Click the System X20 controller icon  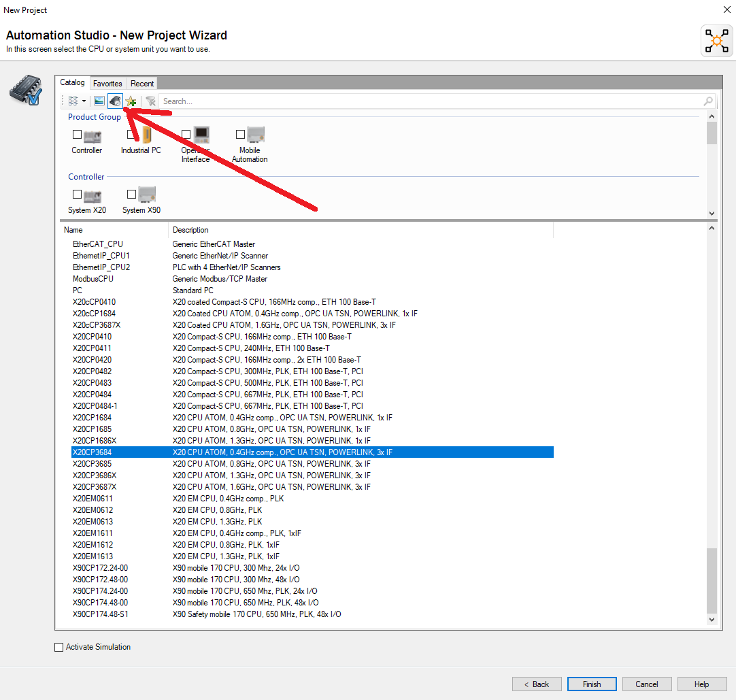point(93,196)
